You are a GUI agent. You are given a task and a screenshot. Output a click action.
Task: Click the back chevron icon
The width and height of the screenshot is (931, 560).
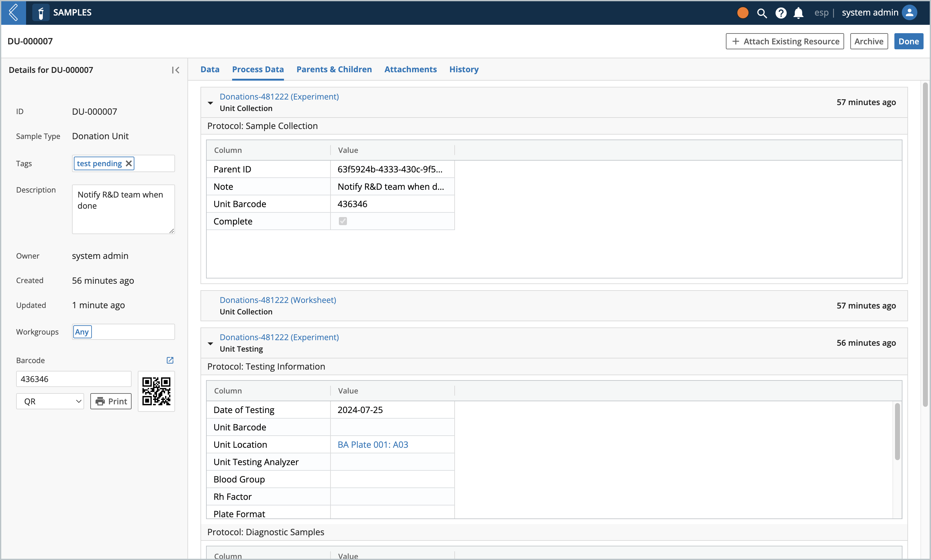coord(13,12)
